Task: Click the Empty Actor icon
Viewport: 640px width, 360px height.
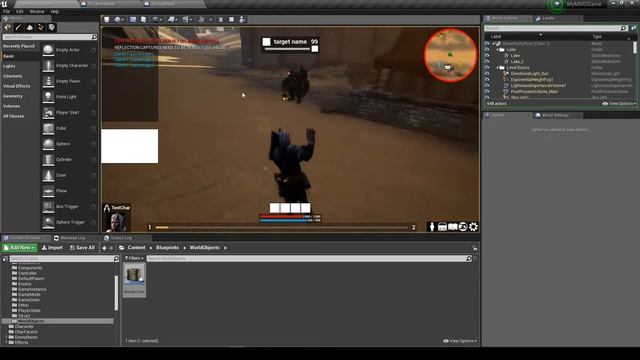Action: 48,50
